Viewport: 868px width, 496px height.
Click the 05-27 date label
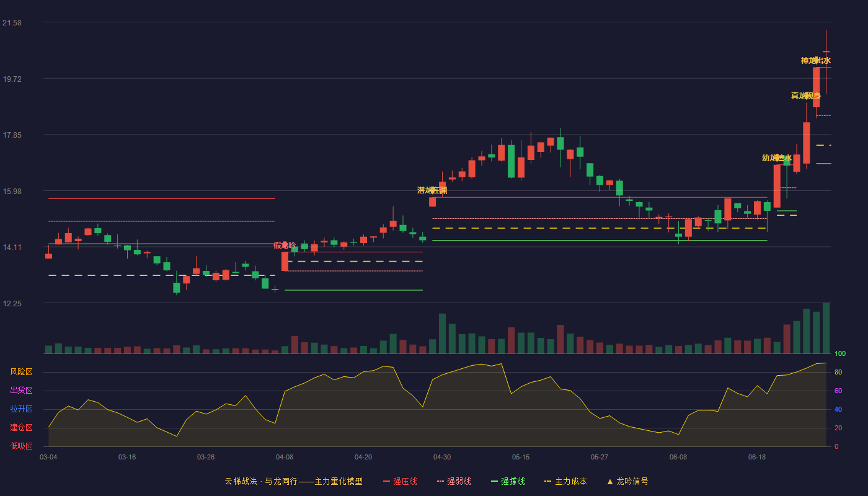600,457
